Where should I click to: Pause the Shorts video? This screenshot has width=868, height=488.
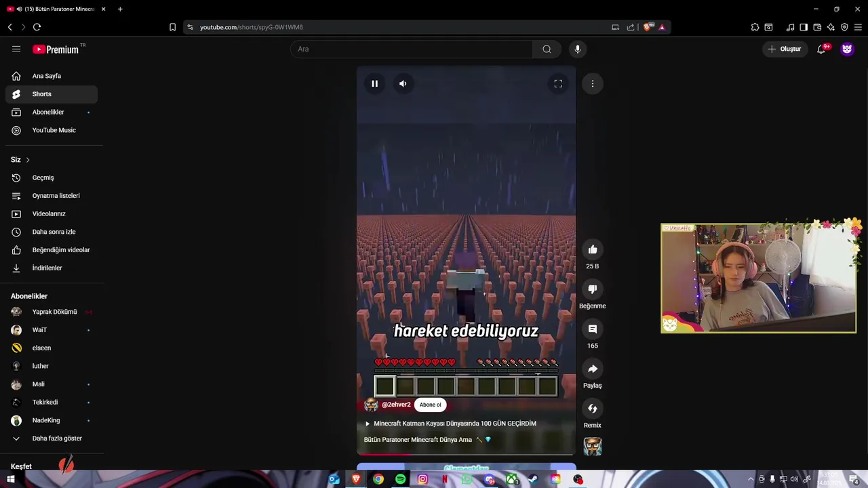pyautogui.click(x=374, y=83)
